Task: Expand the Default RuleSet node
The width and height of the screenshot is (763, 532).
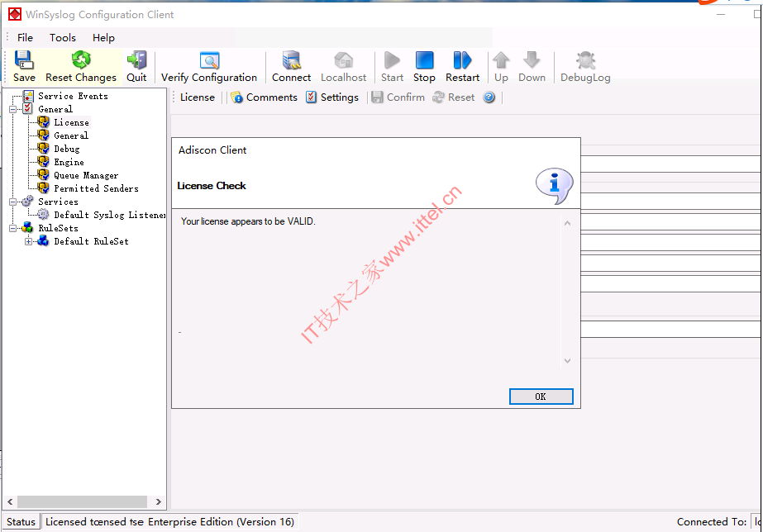Action: (29, 241)
